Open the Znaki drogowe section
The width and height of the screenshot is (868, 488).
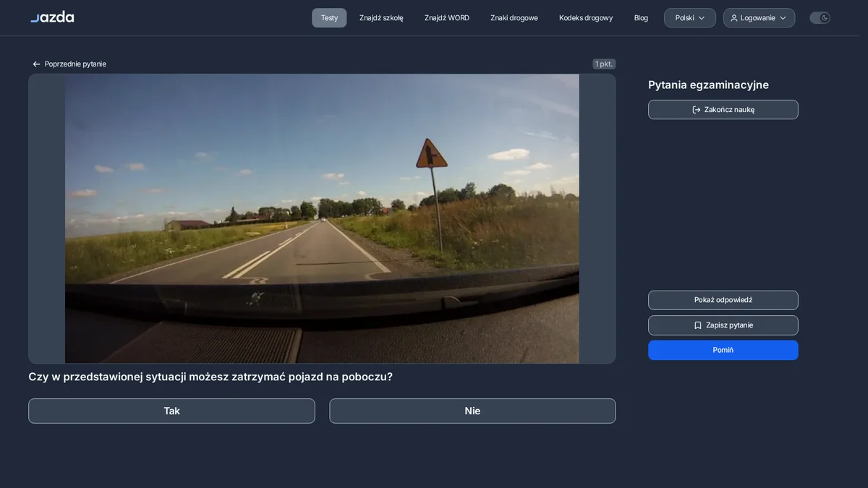click(514, 18)
